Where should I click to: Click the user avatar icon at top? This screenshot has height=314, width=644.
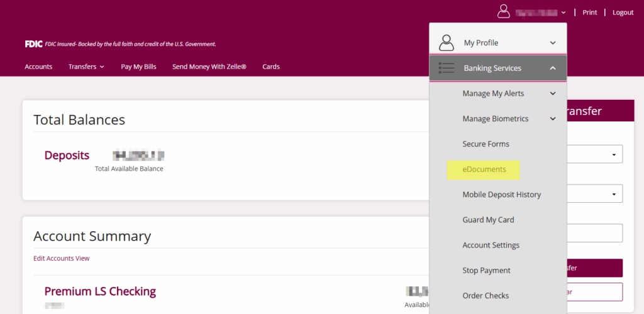pyautogui.click(x=504, y=11)
